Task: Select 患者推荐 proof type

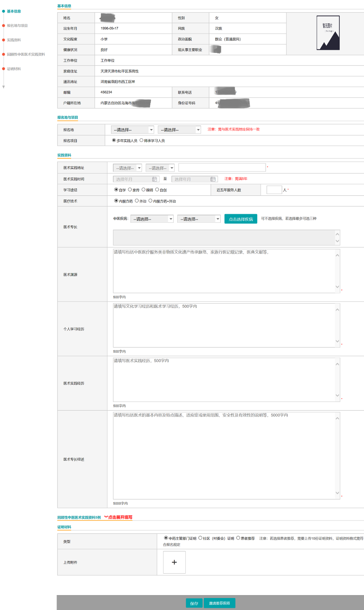Action: (x=238, y=538)
